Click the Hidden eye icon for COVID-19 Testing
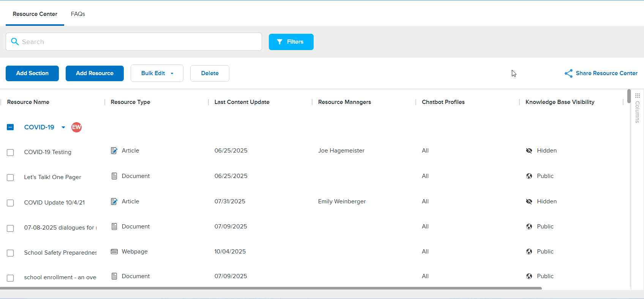The width and height of the screenshot is (644, 299). coord(529,151)
